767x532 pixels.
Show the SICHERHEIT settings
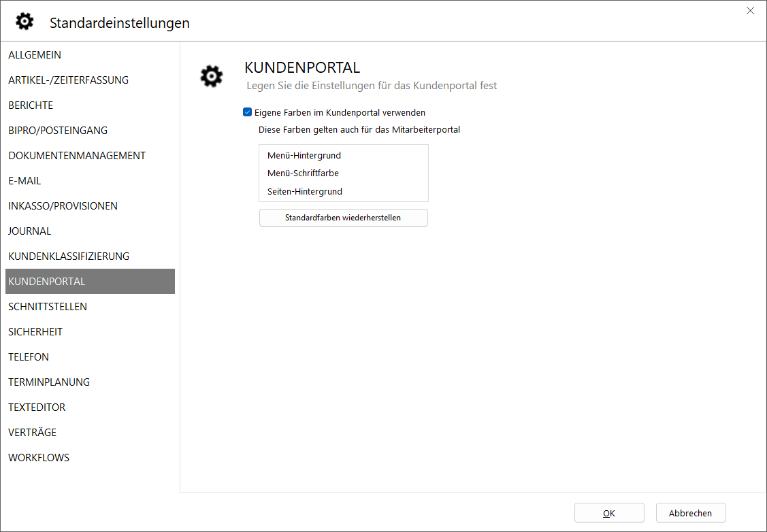pos(35,332)
